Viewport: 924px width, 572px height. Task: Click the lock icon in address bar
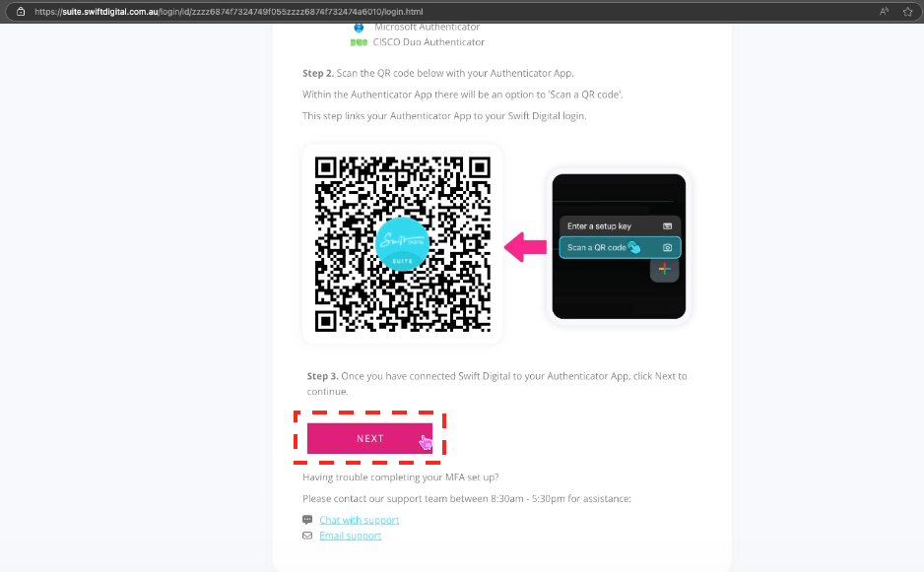click(21, 11)
